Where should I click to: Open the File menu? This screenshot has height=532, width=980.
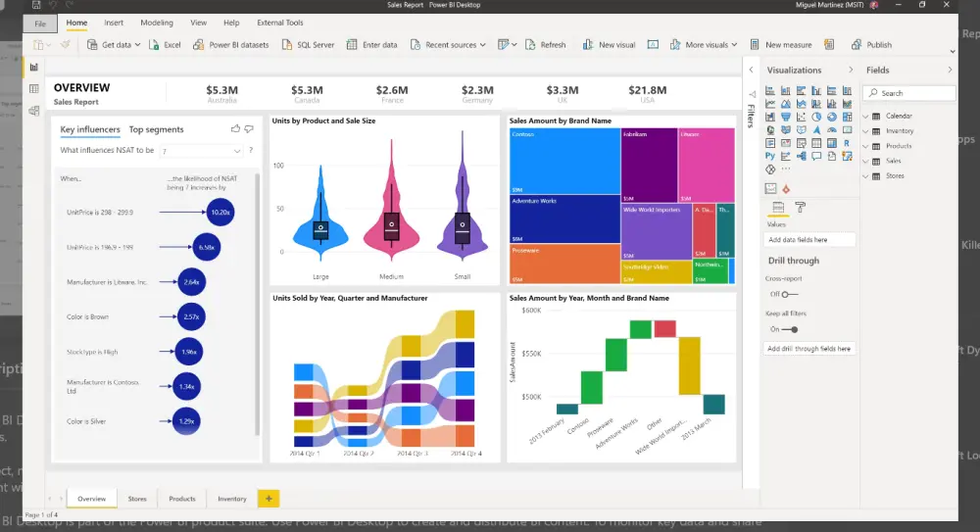(40, 24)
